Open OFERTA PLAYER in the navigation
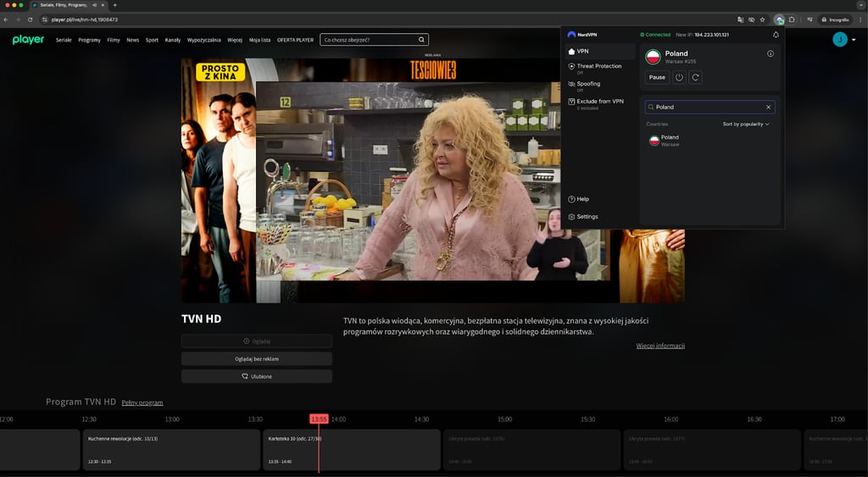This screenshot has width=868, height=477. 295,40
